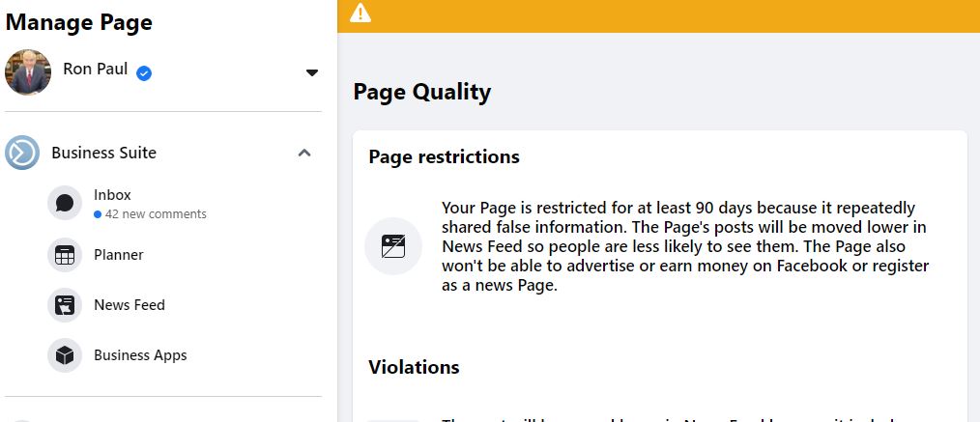Screen dimensions: 980x422
Task: Open Inbox from the sidebar
Action: 112,195
